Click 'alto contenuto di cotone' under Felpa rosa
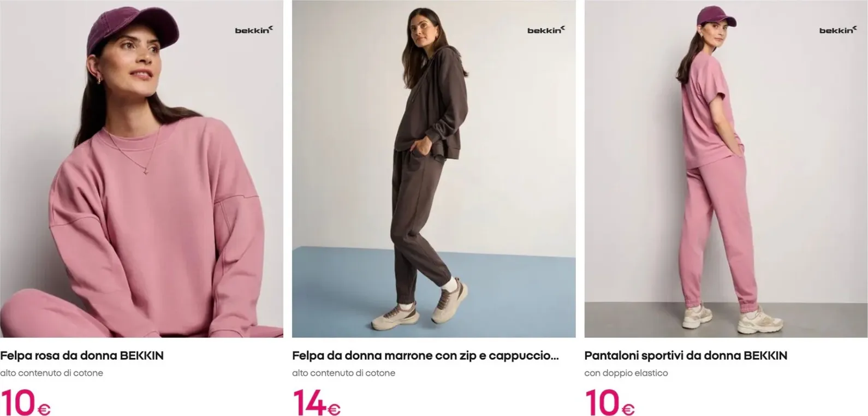The width and height of the screenshot is (868, 416). [51, 373]
